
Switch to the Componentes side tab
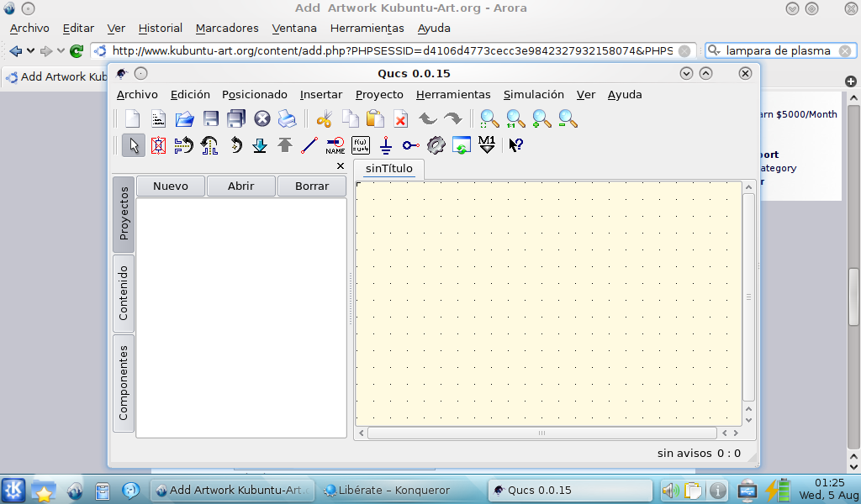click(x=124, y=383)
